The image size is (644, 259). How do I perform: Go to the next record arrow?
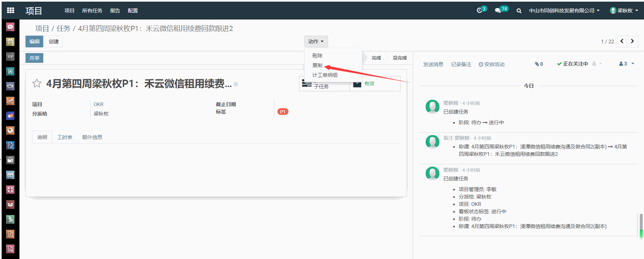click(x=632, y=41)
